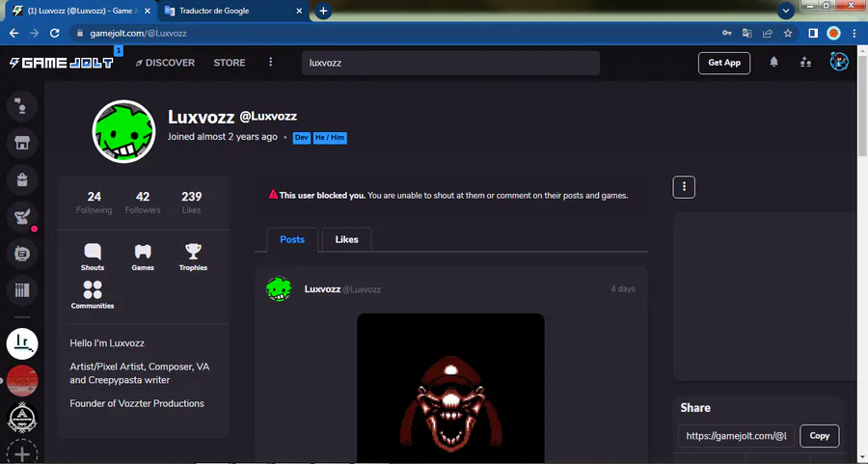868x464 pixels.
Task: Open the backpack icon in sidebar
Action: point(22,180)
